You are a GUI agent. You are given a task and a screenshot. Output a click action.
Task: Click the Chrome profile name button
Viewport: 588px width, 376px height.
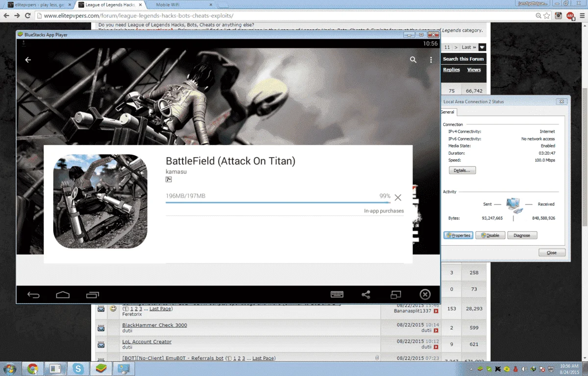(534, 3)
